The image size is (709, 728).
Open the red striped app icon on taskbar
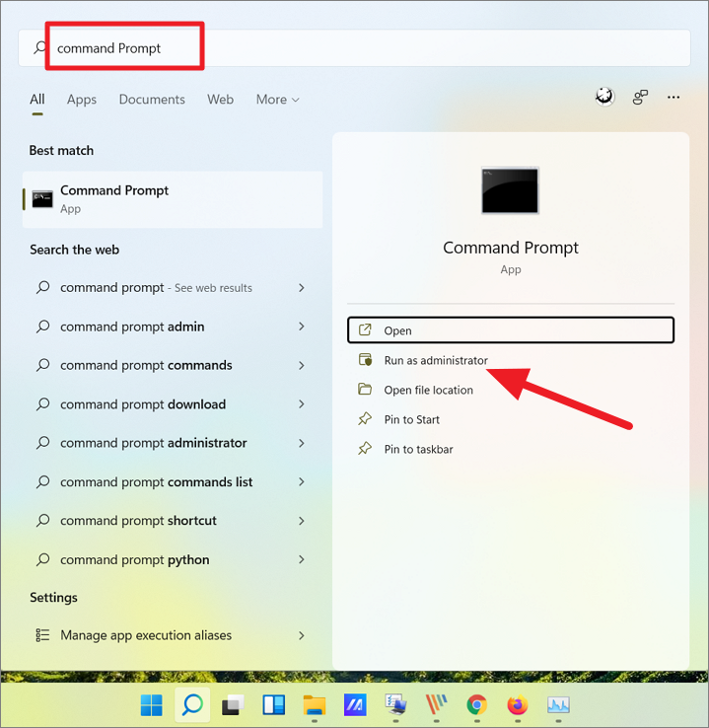pyautogui.click(x=436, y=705)
